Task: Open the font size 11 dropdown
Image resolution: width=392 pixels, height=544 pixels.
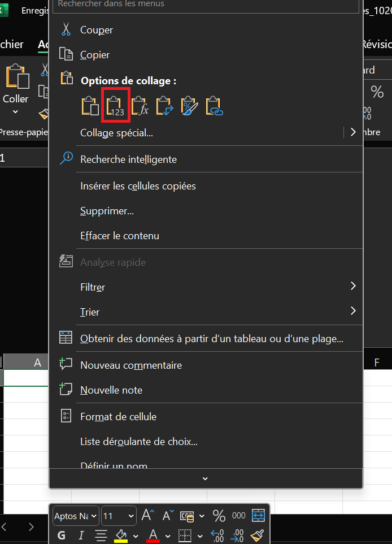Action: pos(119,516)
